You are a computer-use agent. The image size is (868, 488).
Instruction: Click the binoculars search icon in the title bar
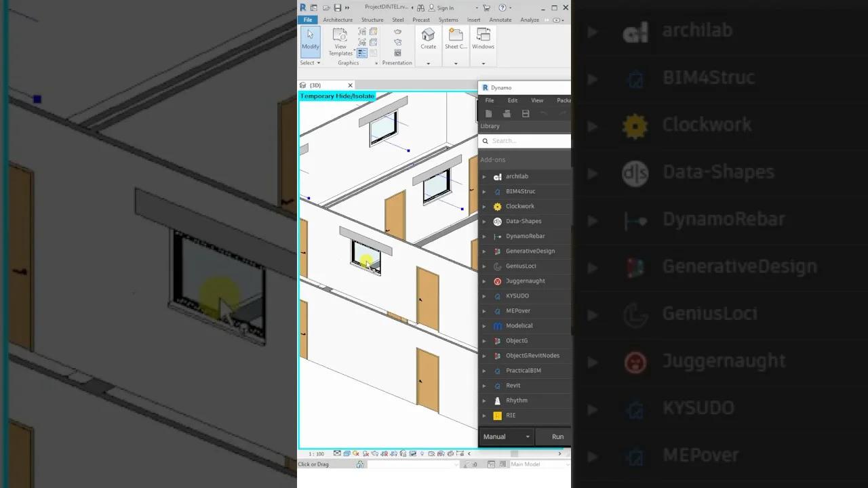[420, 7]
